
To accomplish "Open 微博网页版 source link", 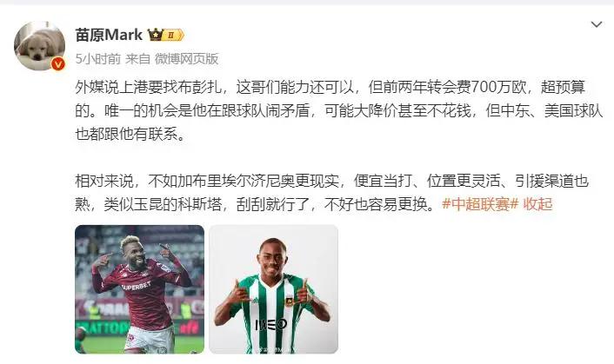I will (x=186, y=59).
